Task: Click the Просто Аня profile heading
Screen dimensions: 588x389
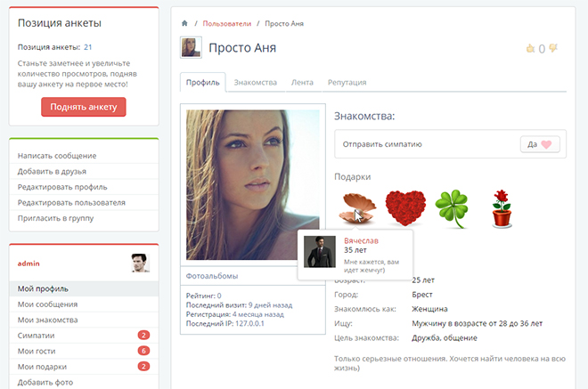Action: (x=242, y=48)
